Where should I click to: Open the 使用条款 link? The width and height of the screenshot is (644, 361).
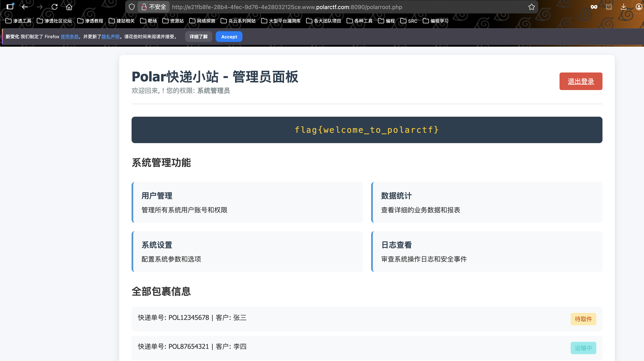click(x=69, y=37)
